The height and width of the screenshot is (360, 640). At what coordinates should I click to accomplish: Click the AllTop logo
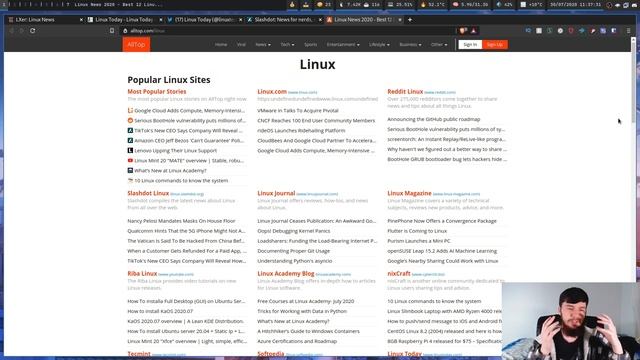coord(136,44)
